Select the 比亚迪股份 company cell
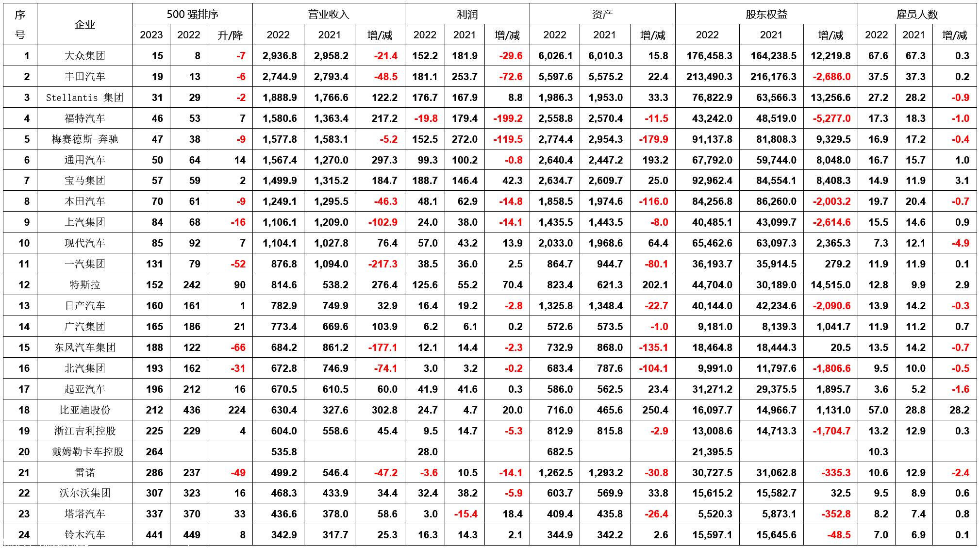The width and height of the screenshot is (980, 548). (84, 410)
